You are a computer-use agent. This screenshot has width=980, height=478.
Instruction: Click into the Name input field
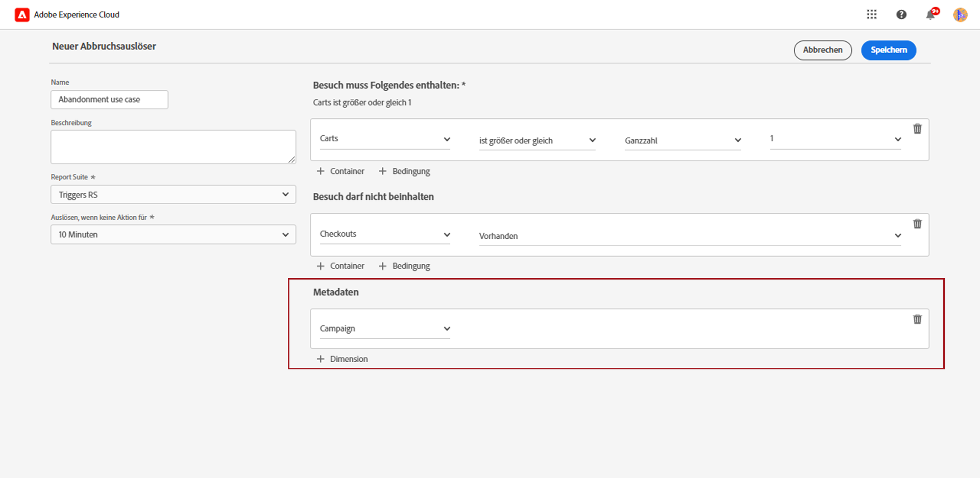point(109,99)
